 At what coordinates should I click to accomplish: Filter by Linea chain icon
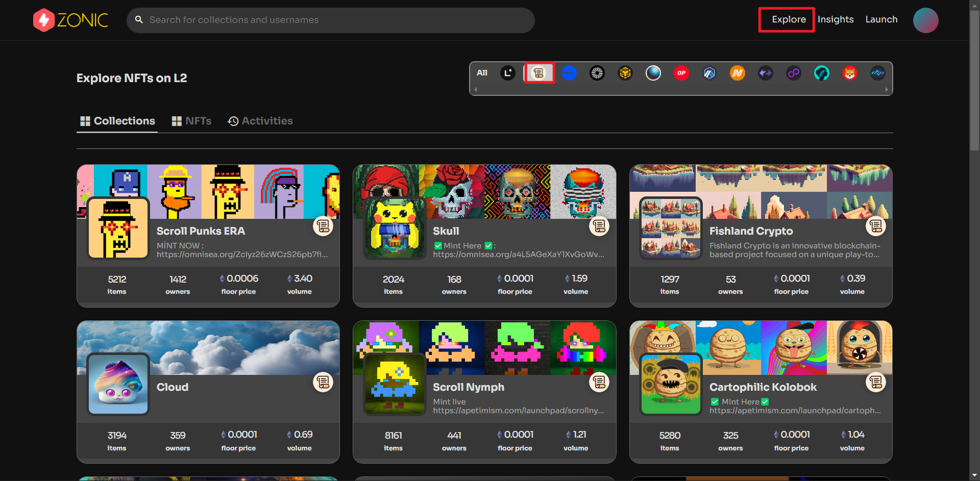pyautogui.click(x=508, y=73)
